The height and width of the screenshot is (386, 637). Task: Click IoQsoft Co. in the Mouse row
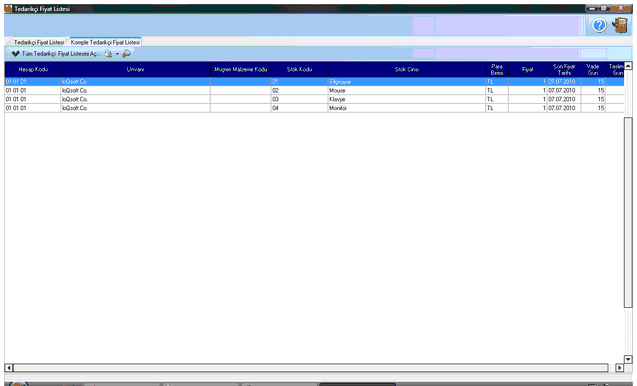[135, 91]
